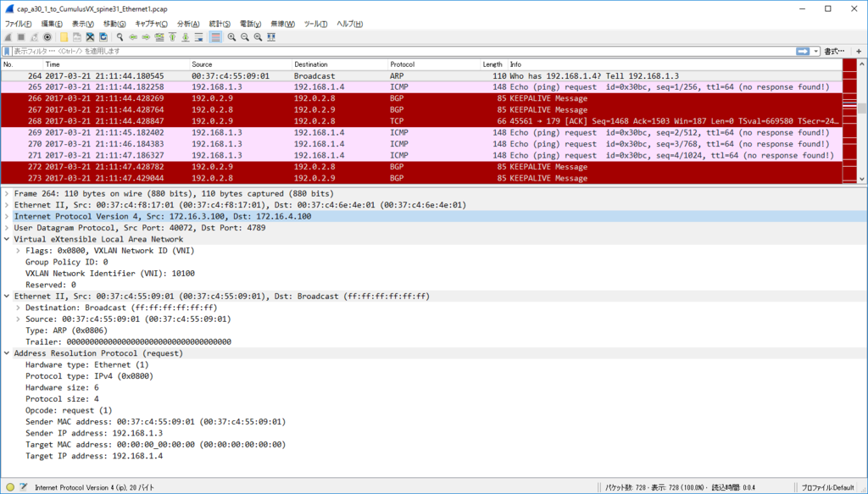Reset text to normal size icon
The height and width of the screenshot is (494, 868).
click(x=258, y=37)
